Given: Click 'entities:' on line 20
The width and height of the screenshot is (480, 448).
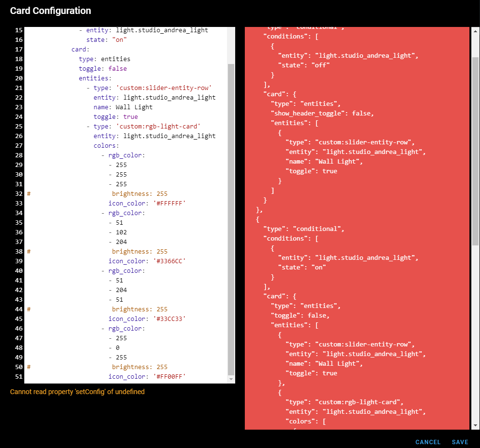Looking at the screenshot, I should pos(95,78).
